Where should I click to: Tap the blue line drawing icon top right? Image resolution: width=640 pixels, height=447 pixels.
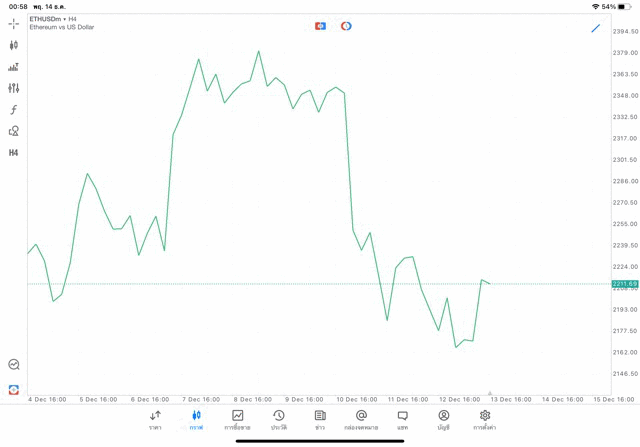click(596, 28)
